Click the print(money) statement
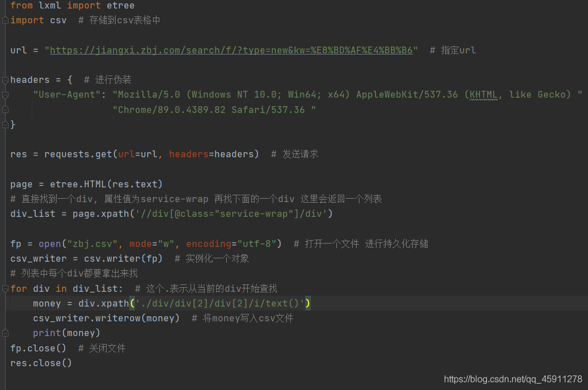 pos(66,333)
